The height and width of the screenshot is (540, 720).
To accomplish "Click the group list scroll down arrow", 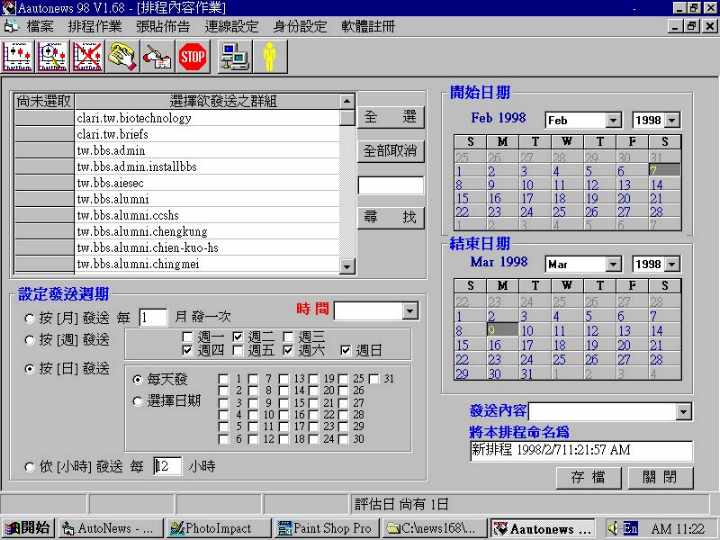I will tap(347, 266).
